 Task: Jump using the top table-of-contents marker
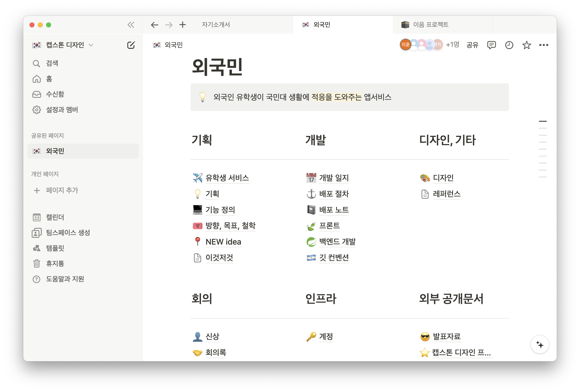coord(543,121)
